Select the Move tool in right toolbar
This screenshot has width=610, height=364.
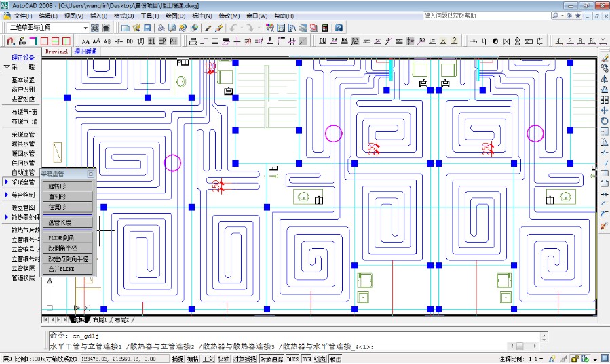coord(604,110)
